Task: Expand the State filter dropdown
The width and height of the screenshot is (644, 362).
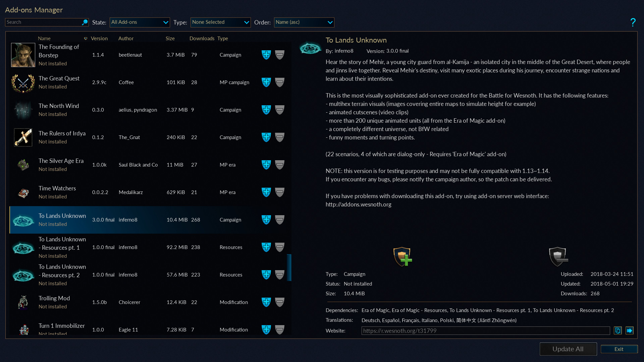Action: click(x=139, y=22)
